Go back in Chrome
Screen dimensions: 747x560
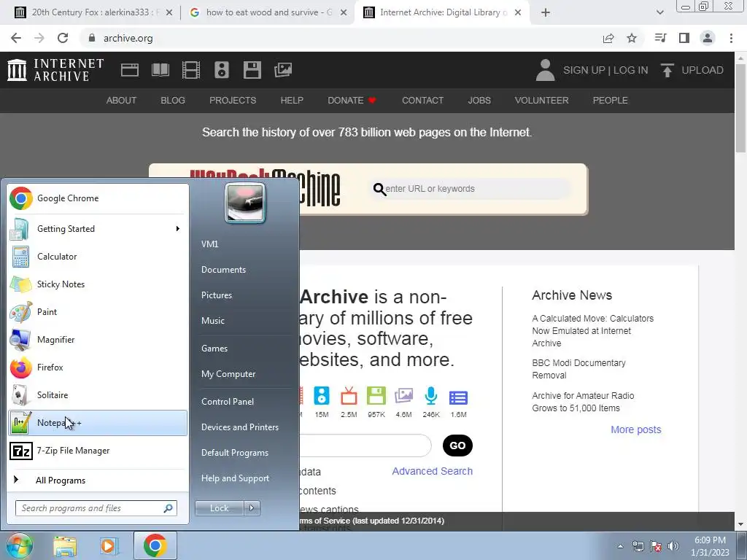point(16,38)
